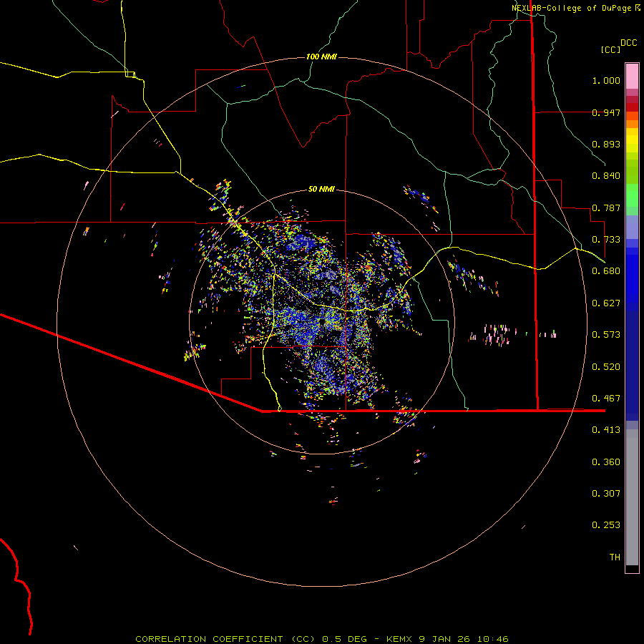Screen dimensions: 644x644
Task: Click the DCC product label
Action: click(629, 43)
